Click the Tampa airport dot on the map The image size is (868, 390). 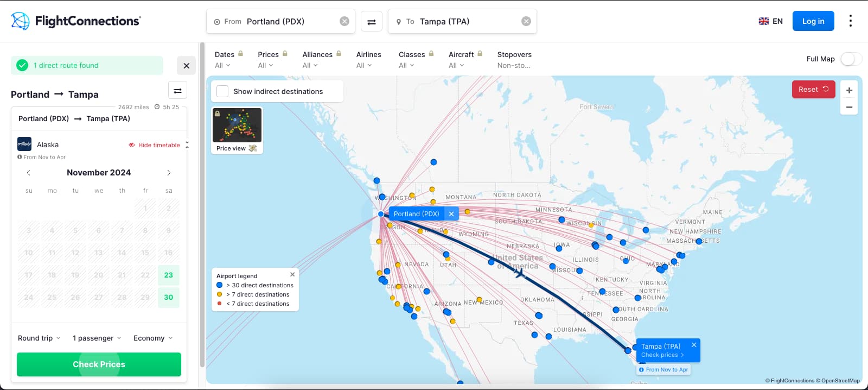click(x=628, y=351)
